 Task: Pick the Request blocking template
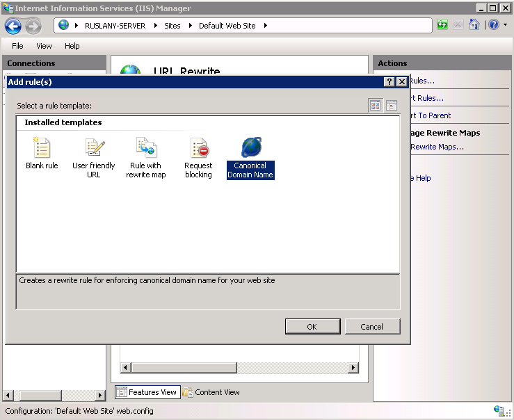(x=198, y=148)
